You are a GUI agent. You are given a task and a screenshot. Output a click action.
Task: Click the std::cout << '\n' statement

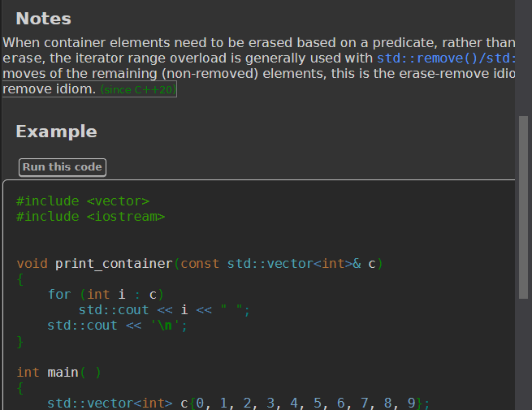118,326
